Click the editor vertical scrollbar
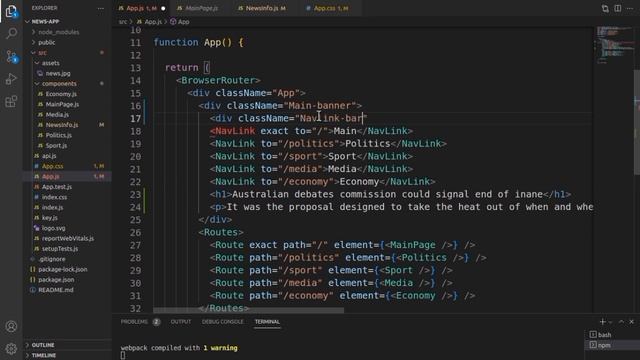Viewport: 640px width, 360px height. coord(637,122)
